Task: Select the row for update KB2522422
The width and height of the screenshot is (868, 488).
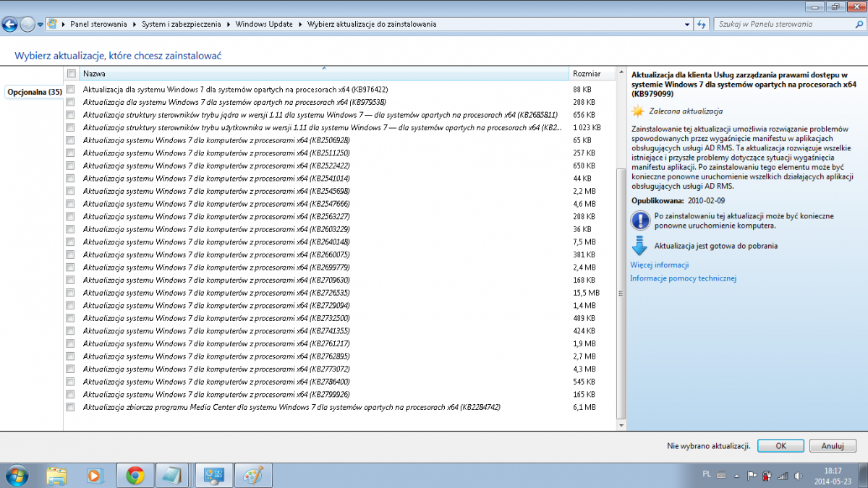Action: click(x=340, y=166)
